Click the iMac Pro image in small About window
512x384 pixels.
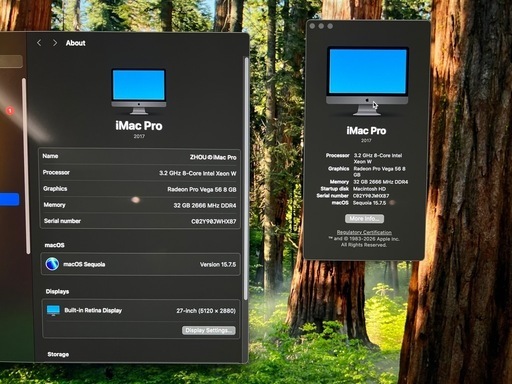tap(367, 81)
